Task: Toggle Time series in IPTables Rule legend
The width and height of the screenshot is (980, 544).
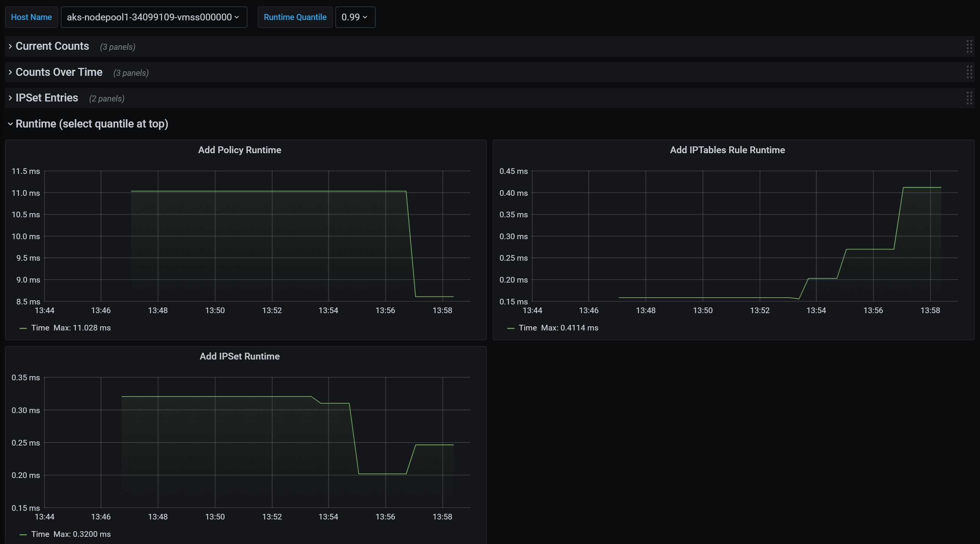Action: coord(528,328)
